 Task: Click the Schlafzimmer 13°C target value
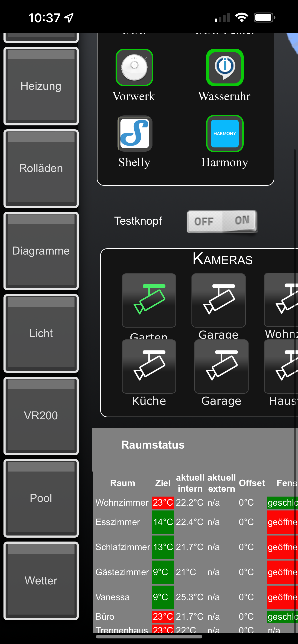[x=163, y=547]
